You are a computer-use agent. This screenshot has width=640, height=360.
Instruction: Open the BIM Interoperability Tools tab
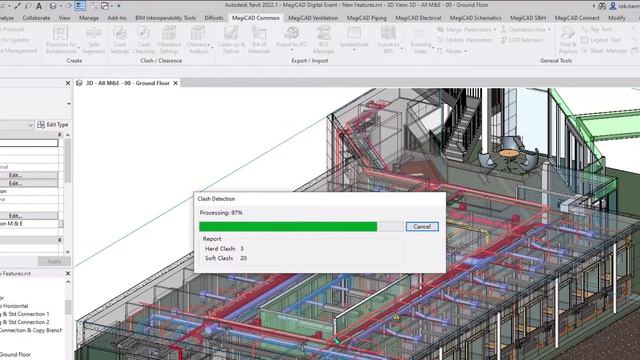(165, 18)
